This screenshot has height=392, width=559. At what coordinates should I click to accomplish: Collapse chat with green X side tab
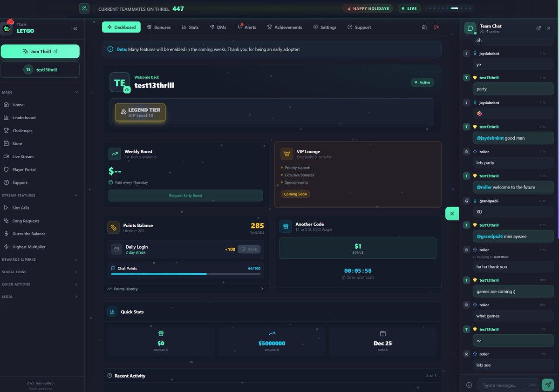(x=452, y=214)
